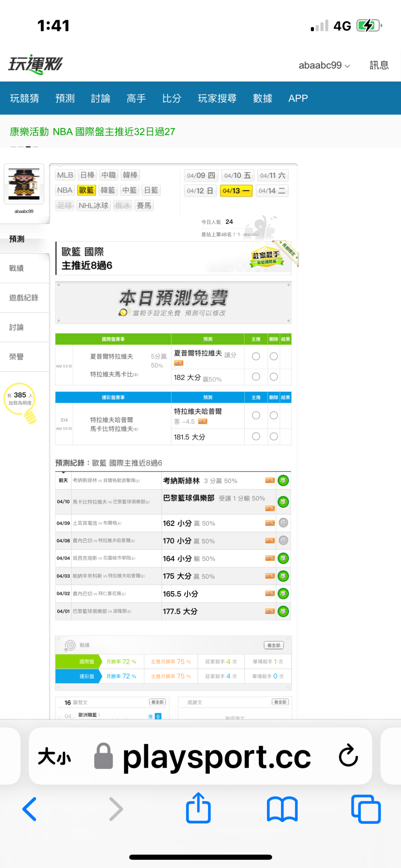Click the 玩運彩 site logo
This screenshot has height=868, width=401.
[36, 64]
